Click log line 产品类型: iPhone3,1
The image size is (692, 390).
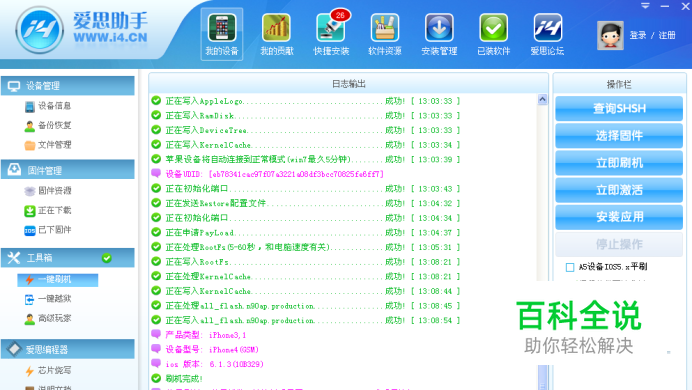pos(199,335)
